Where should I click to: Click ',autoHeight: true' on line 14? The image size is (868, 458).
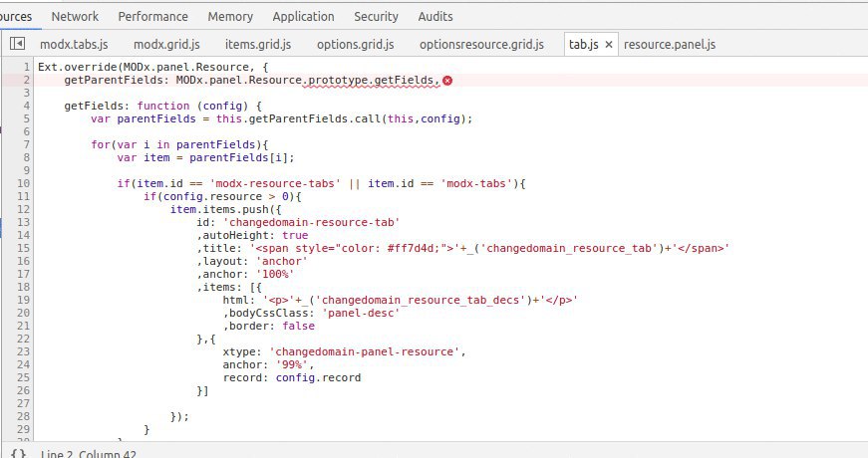point(252,235)
